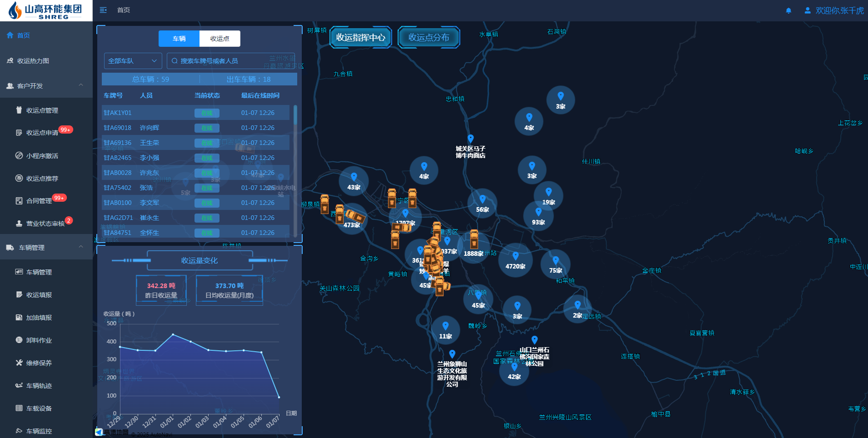This screenshot has height=438, width=868.
Task: Collapse the 客户开发 menu group
Action: [46, 86]
